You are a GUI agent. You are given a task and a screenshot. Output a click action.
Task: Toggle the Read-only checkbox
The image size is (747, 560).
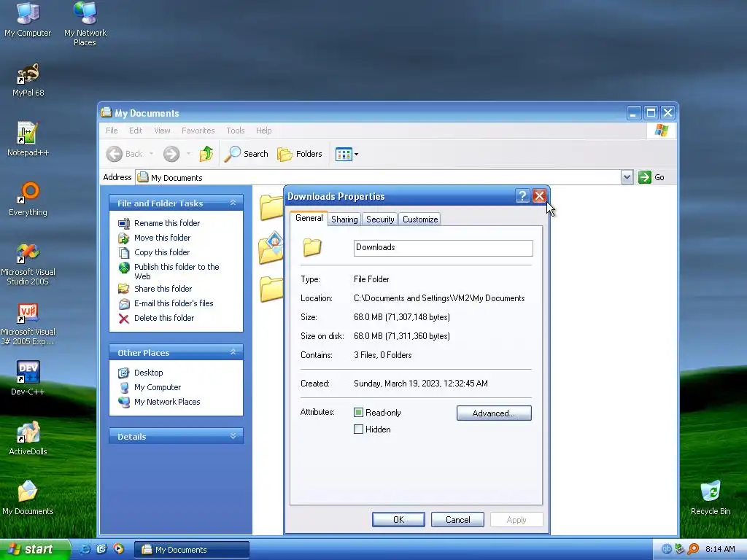pos(359,413)
